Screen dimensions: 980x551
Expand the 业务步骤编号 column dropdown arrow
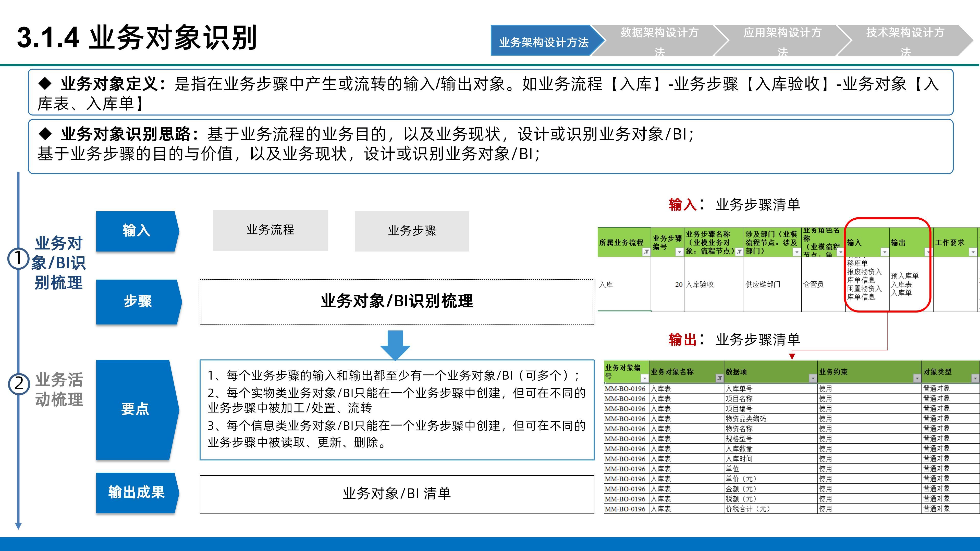[x=679, y=252]
